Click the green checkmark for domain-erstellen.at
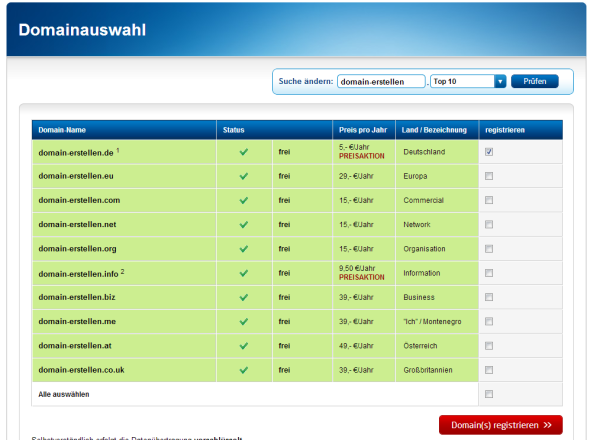600x440 pixels. coord(243,346)
